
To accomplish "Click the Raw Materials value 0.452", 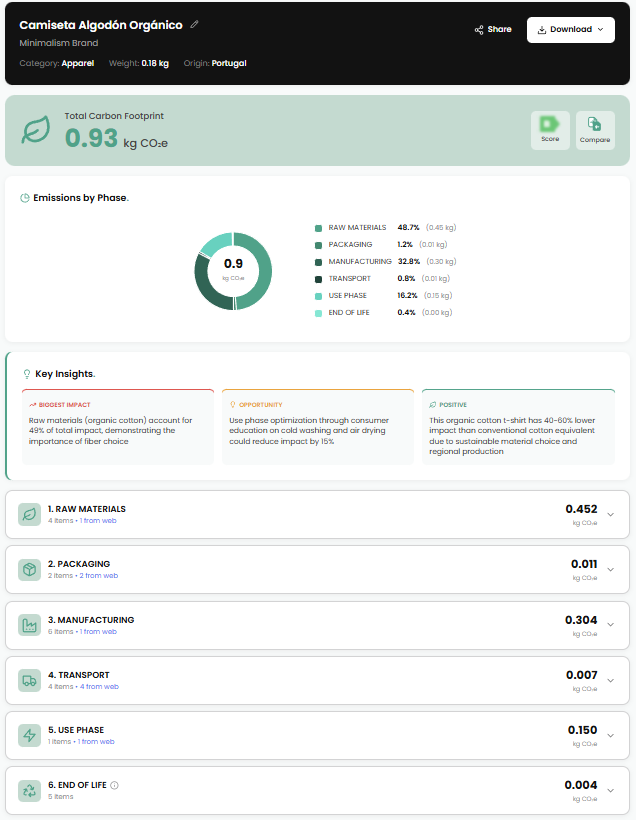I will tap(581, 509).
